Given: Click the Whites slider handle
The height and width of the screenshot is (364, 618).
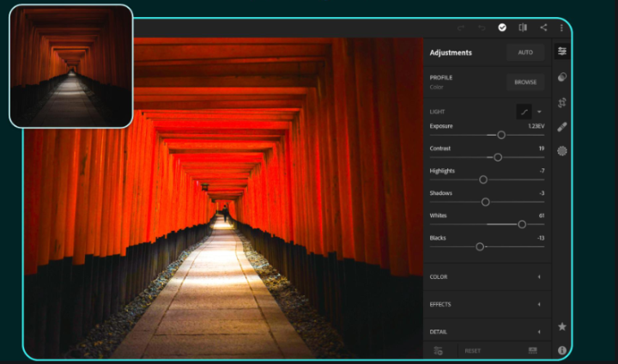Looking at the screenshot, I should point(522,224).
